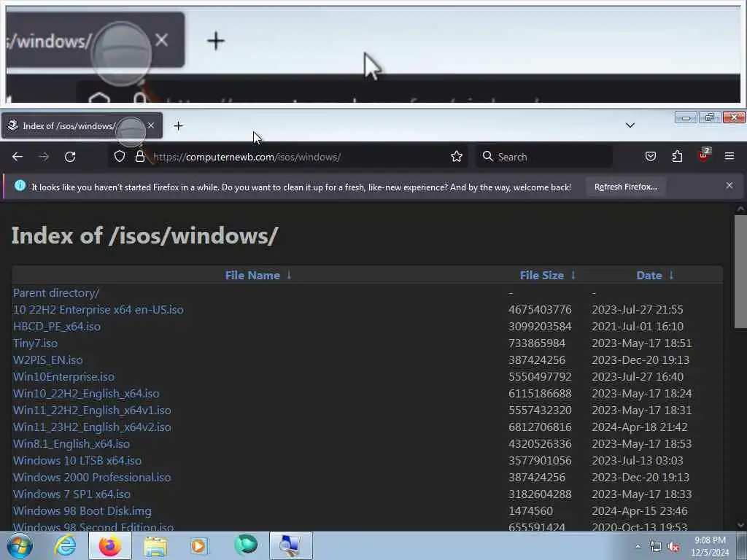Click the site padlock security icon
The height and width of the screenshot is (560, 747).
[x=139, y=156]
